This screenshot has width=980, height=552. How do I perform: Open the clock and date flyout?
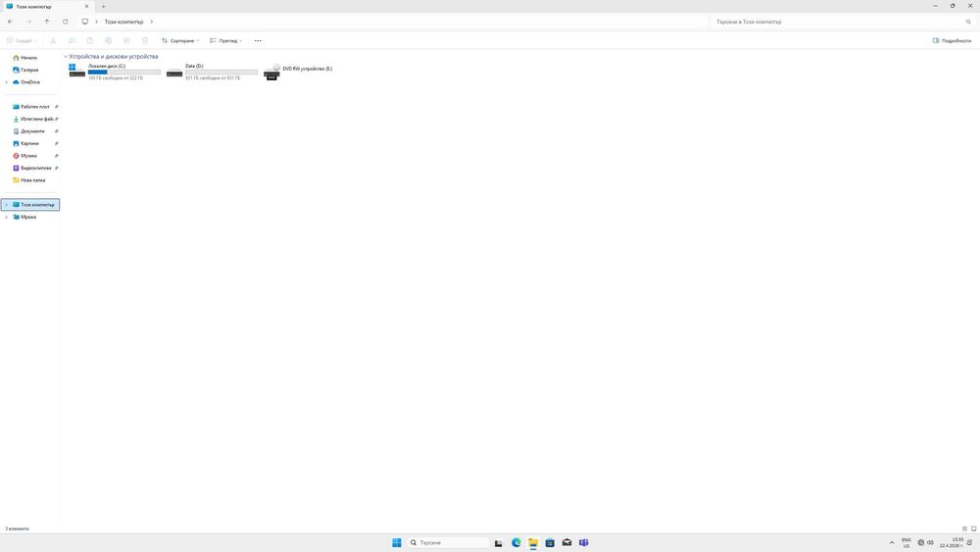(x=951, y=542)
